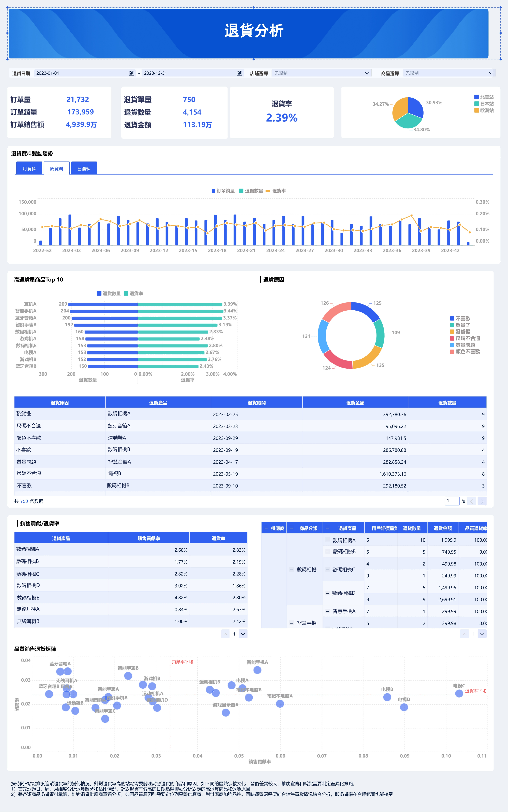The image size is (508, 812).
Task: Open the return start date calendar picker
Action: pos(131,73)
